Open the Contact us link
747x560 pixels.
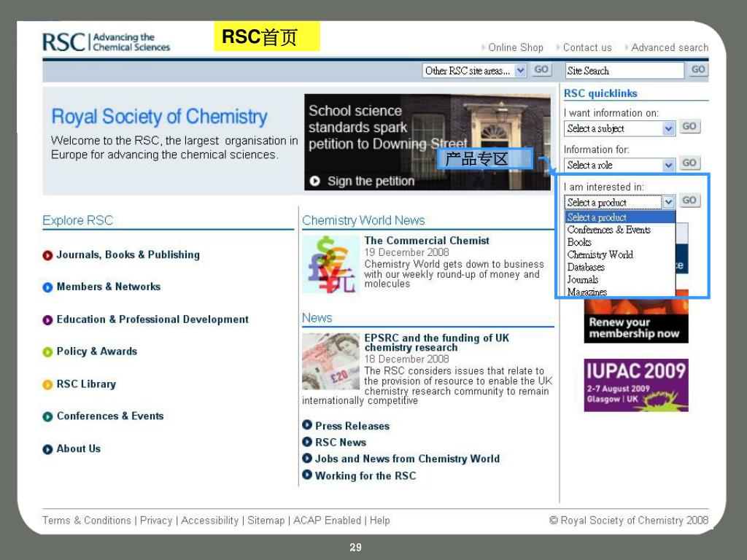[x=587, y=47]
